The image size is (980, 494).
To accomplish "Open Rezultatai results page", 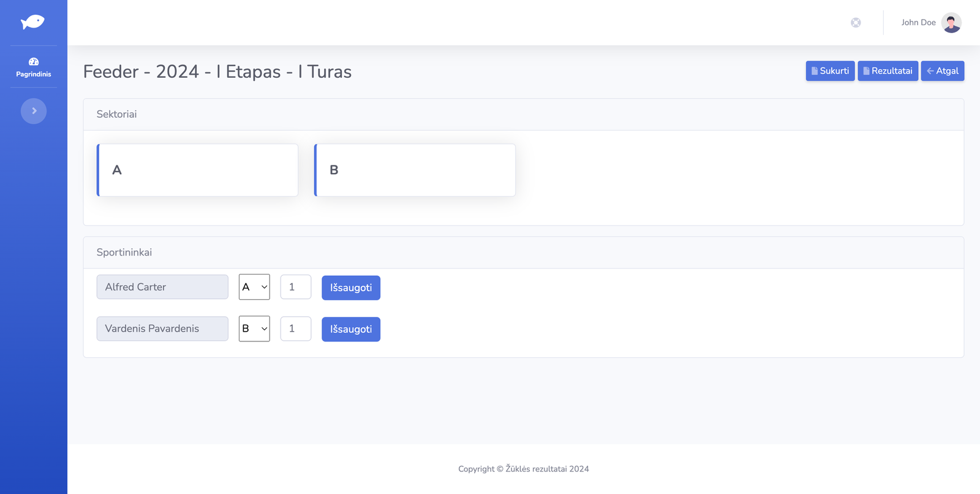I will click(x=888, y=71).
